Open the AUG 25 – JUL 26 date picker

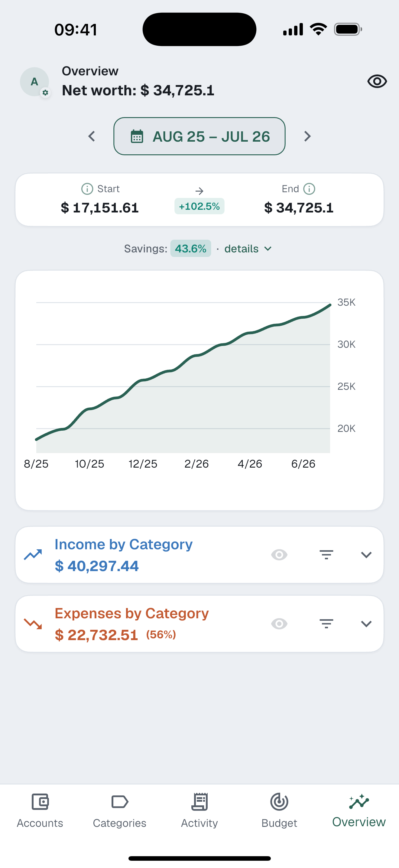[199, 136]
